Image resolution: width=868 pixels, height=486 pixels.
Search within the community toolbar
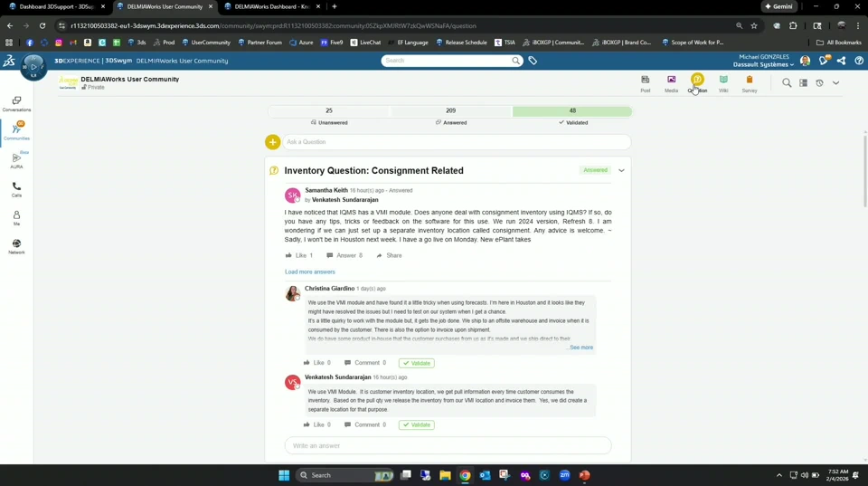coord(787,83)
